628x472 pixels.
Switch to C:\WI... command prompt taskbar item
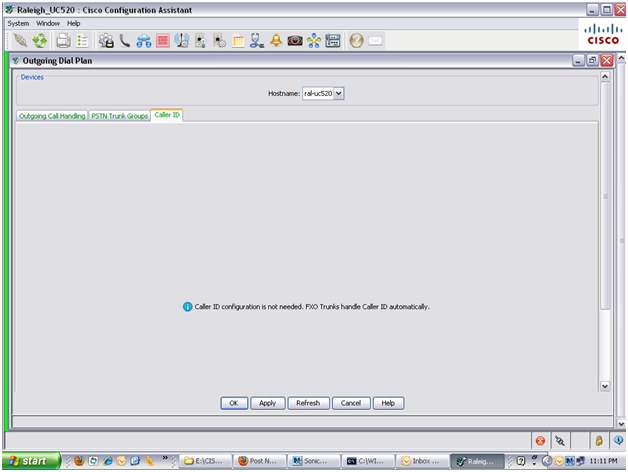[368, 461]
